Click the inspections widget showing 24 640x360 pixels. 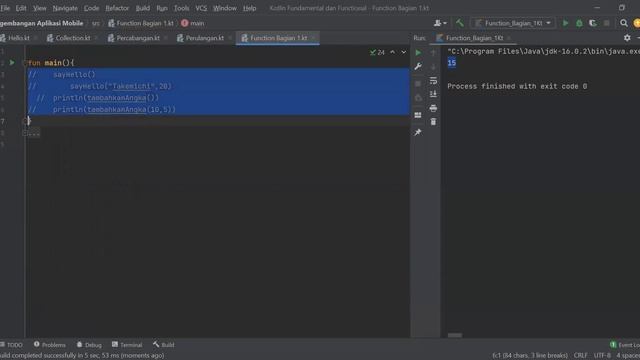[377, 52]
